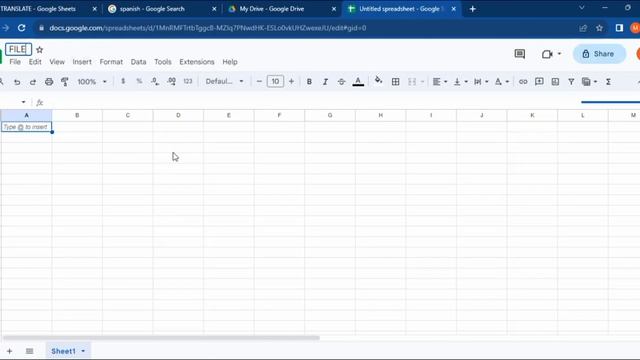This screenshot has height=360, width=640.
Task: Toggle strikethrough formatting
Action: [341, 82]
